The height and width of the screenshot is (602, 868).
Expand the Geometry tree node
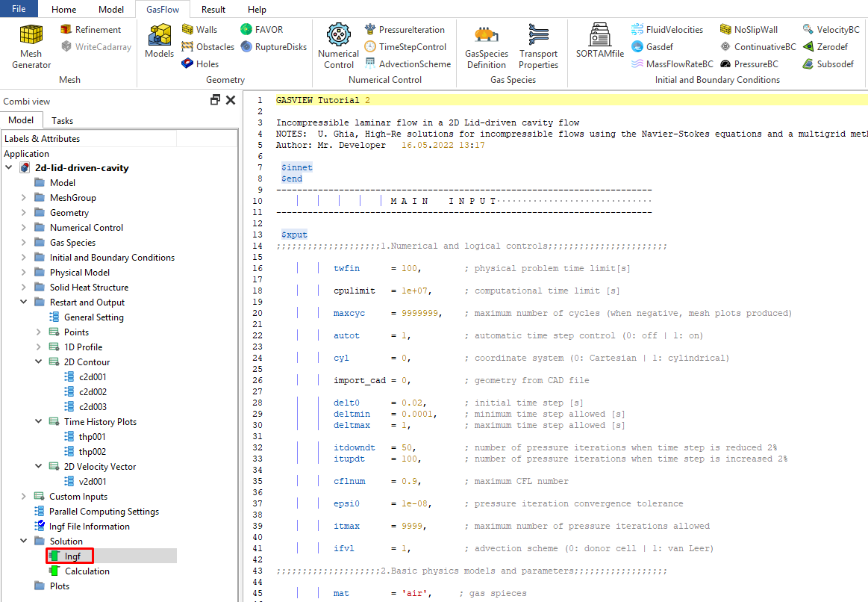tap(23, 213)
